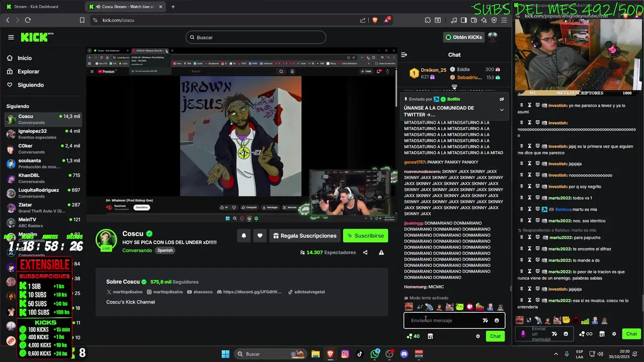Open the channel points balance showing 40

(414, 336)
